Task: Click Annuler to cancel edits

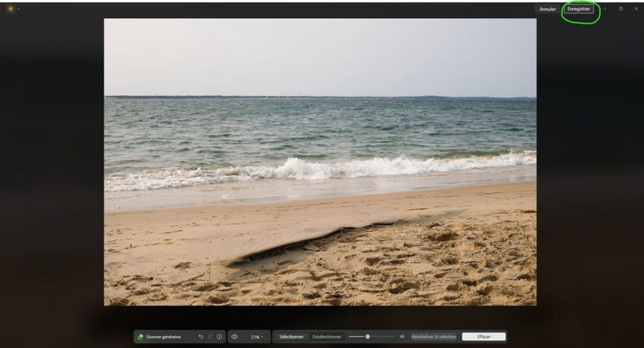Action: (547, 9)
